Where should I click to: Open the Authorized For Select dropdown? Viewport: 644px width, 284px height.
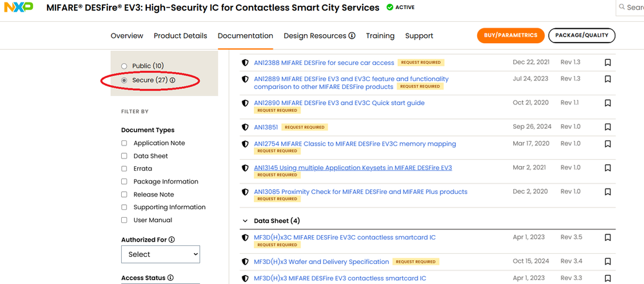tap(161, 254)
